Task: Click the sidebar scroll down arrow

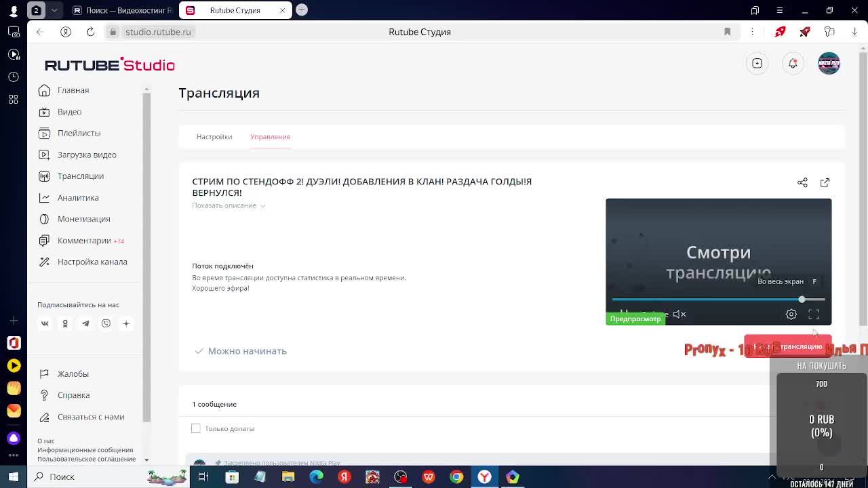Action: pyautogui.click(x=146, y=460)
